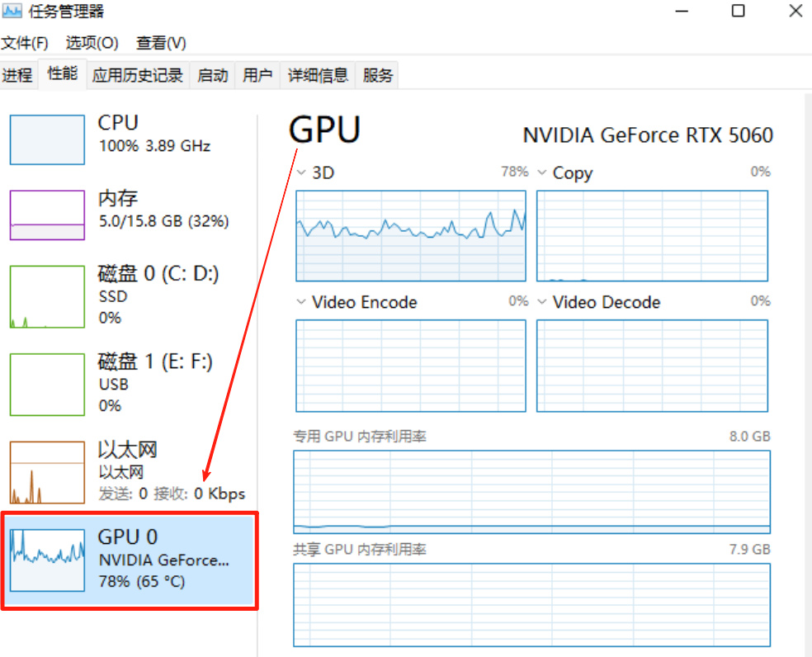This screenshot has width=812, height=657.
Task: Open the Video Decode engine dropdown
Action: click(542, 303)
